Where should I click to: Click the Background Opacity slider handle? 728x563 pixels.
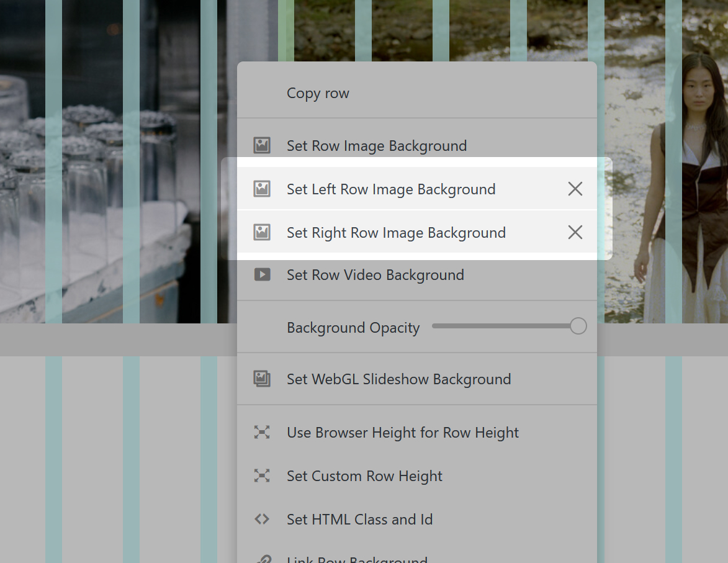578,326
